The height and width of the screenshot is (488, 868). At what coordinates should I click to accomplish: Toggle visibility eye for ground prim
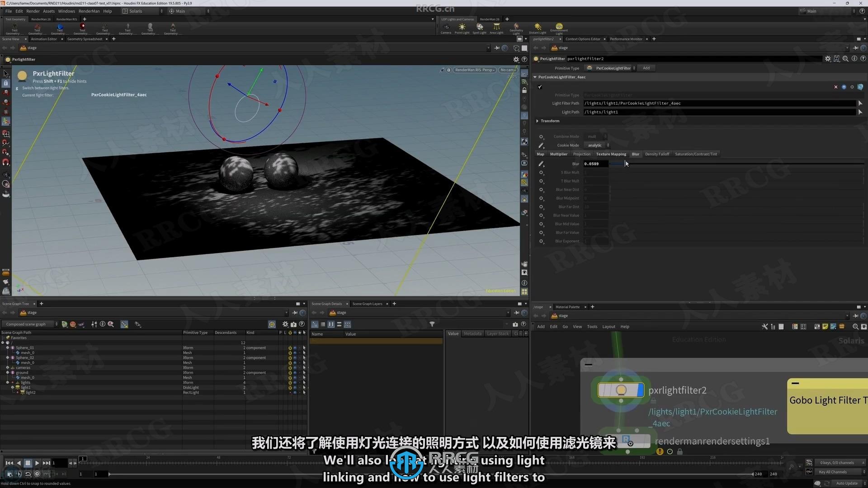[x=295, y=373]
